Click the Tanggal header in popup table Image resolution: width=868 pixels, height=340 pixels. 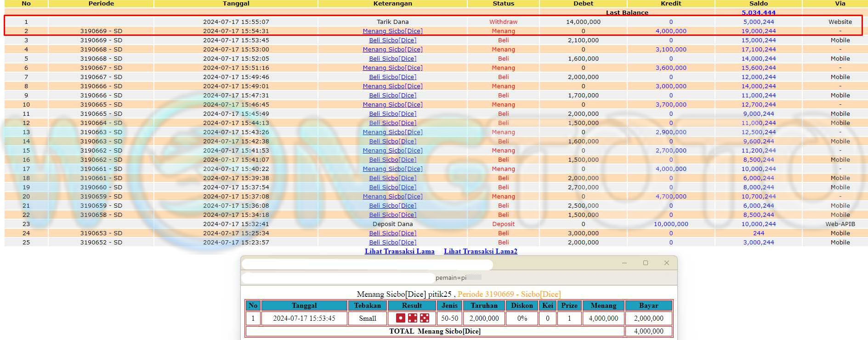pyautogui.click(x=304, y=306)
